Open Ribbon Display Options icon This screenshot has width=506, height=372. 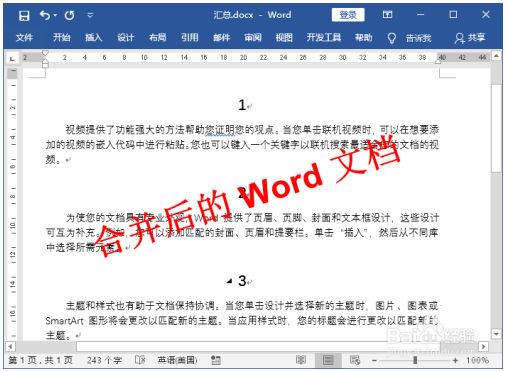click(x=387, y=15)
